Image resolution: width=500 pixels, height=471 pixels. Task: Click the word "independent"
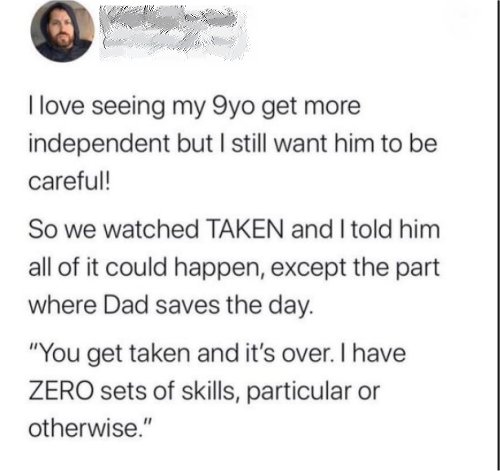point(99,145)
